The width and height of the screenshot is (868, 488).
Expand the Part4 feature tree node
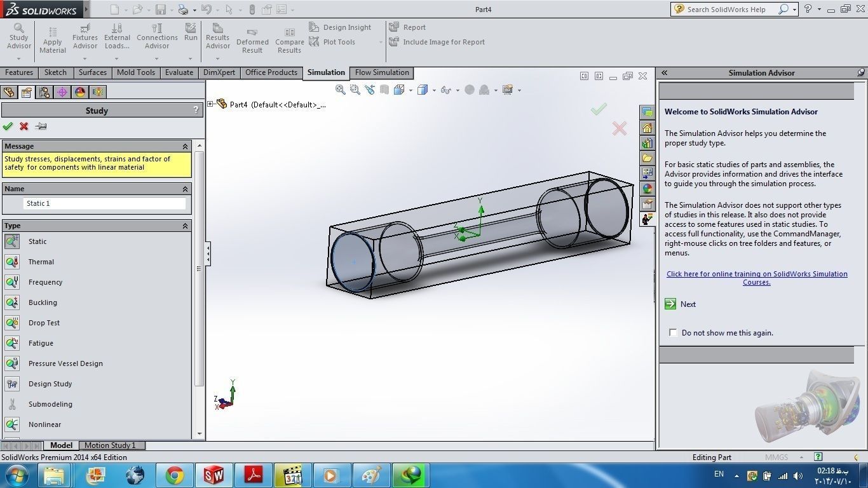point(210,104)
